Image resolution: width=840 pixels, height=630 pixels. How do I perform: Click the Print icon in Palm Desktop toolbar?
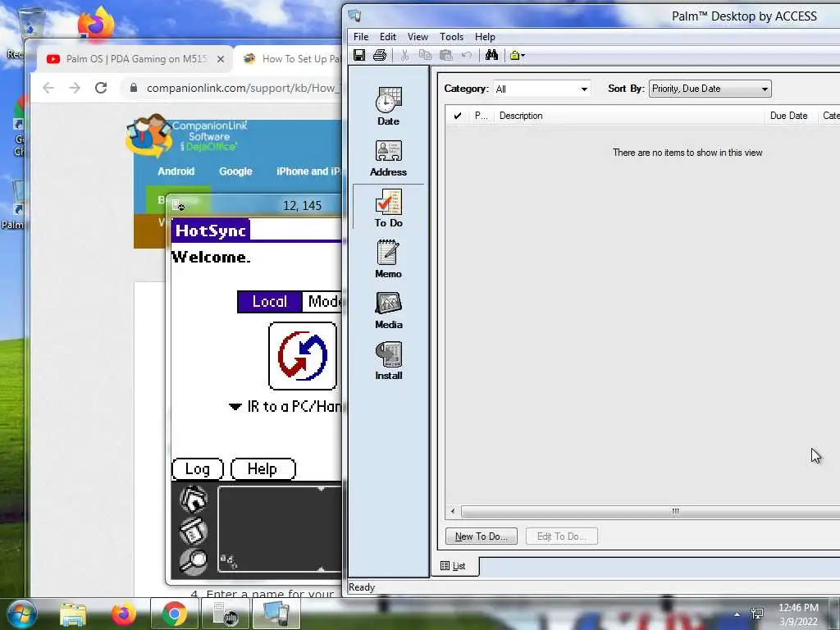(x=379, y=55)
